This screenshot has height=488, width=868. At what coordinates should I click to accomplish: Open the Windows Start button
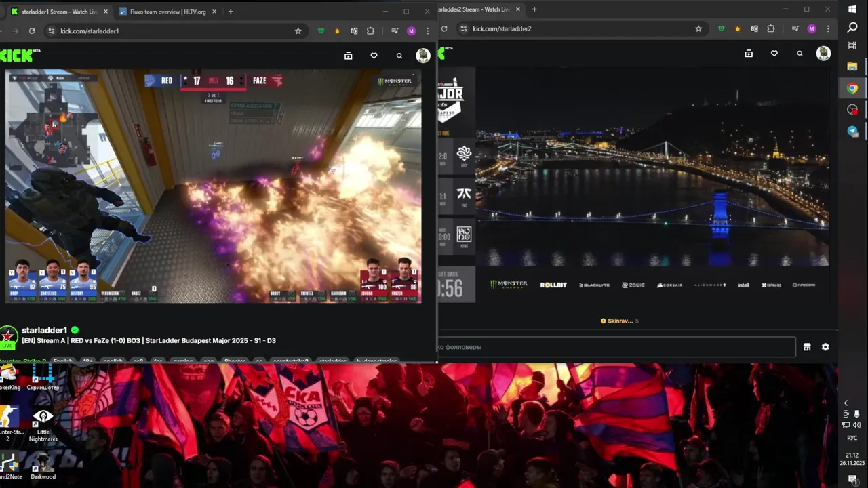(852, 9)
